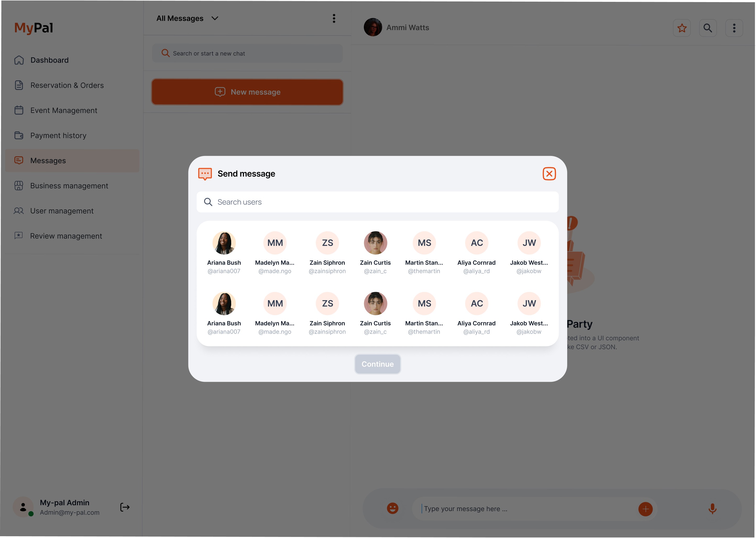Open All Messages three-dot menu
This screenshot has width=756, height=538.
tap(334, 19)
